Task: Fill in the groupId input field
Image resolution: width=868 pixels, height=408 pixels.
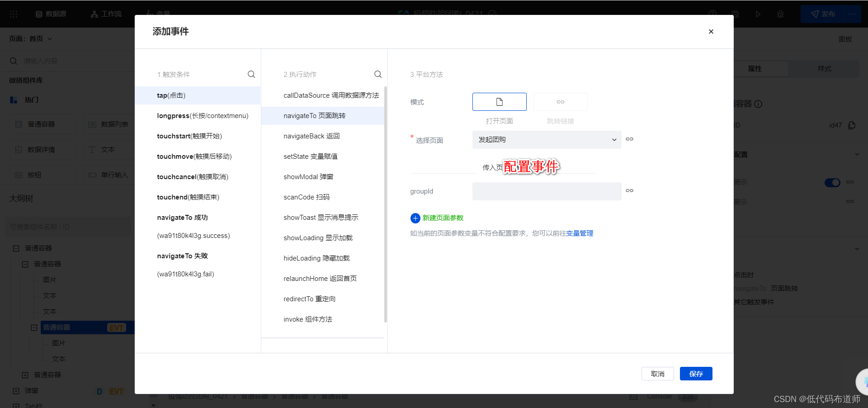Action: [547, 191]
